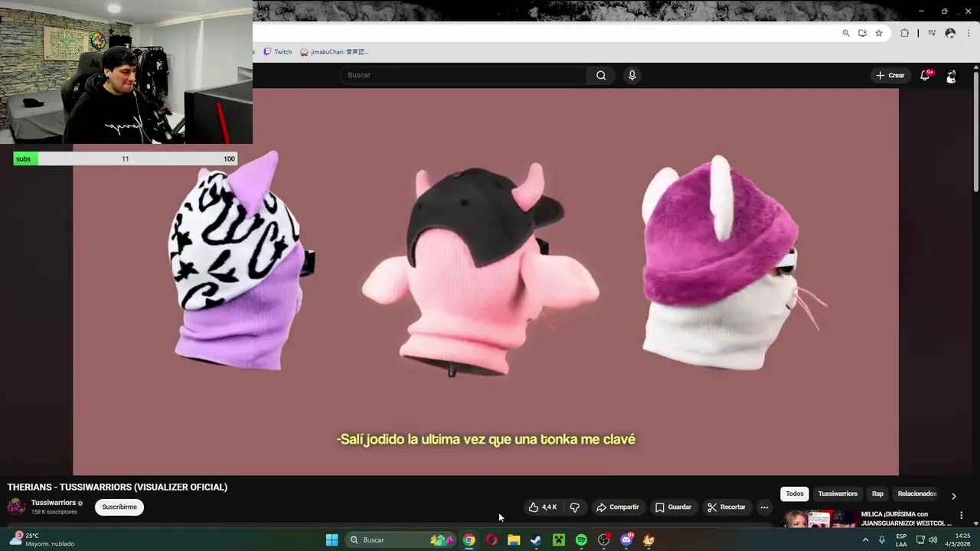Screen dimensions: 980x551
Task: Open YouTube account avatar menu
Action: tap(951, 76)
